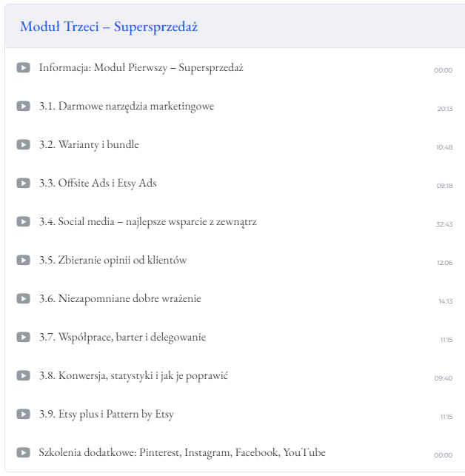Image resolution: width=465 pixels, height=476 pixels.
Task: Click the 32:43 duration of Social media lesson
Action: (444, 224)
